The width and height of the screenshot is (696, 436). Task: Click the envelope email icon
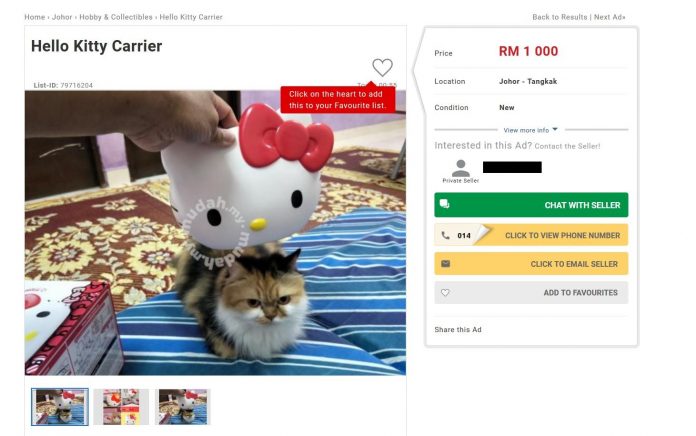pos(446,264)
